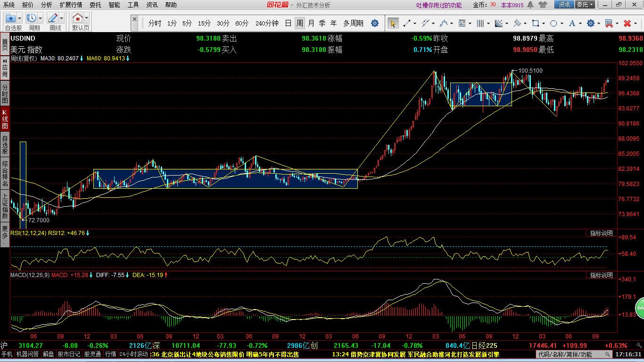Select the arrow pointer tool

(x=393, y=23)
